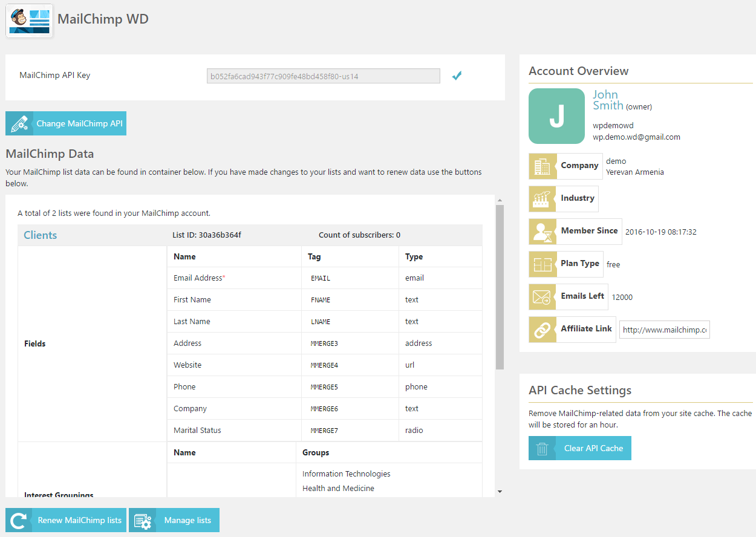Screen dimensions: 756x537
Task: Click the First Name field row
Action: coord(325,300)
